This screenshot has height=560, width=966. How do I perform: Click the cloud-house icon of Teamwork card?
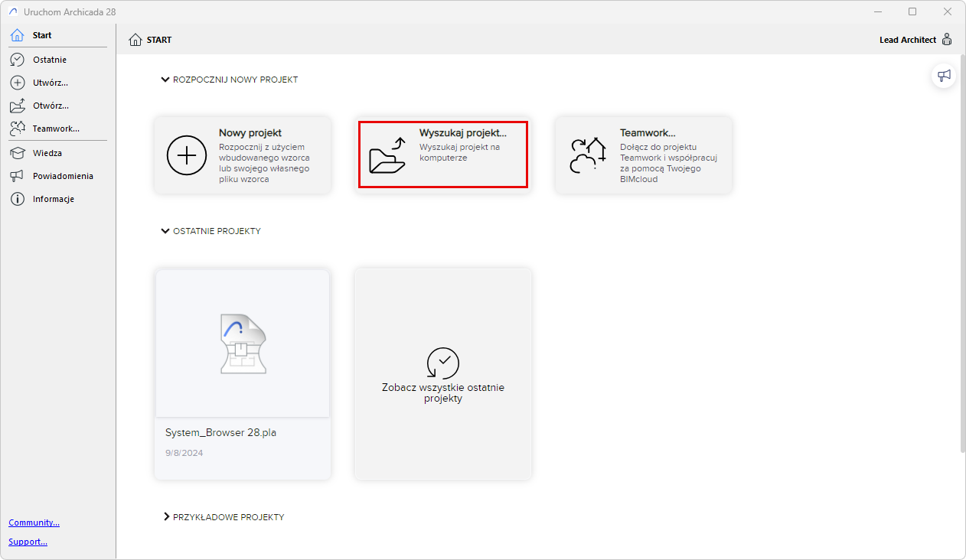(x=588, y=155)
